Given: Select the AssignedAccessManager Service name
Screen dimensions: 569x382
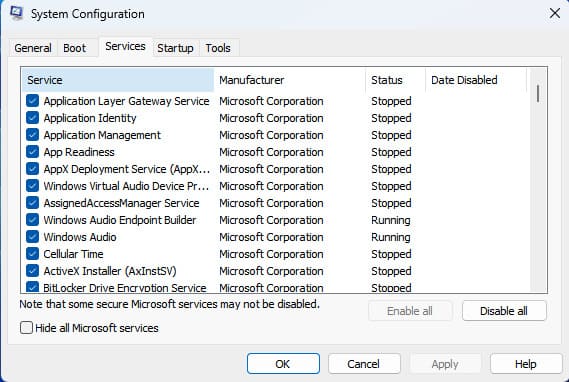Looking at the screenshot, I should (x=121, y=203).
